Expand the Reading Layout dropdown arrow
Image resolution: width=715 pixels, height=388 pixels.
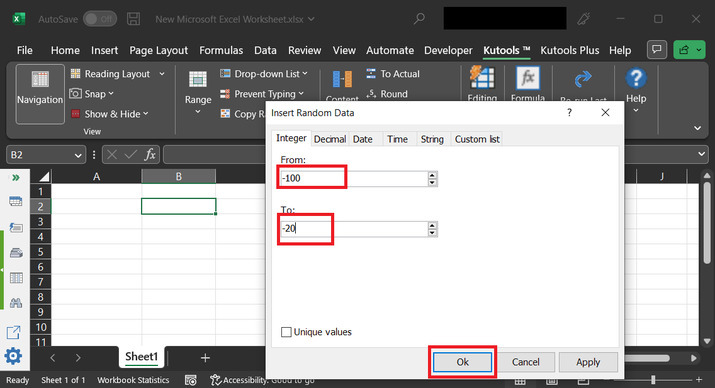(x=162, y=73)
